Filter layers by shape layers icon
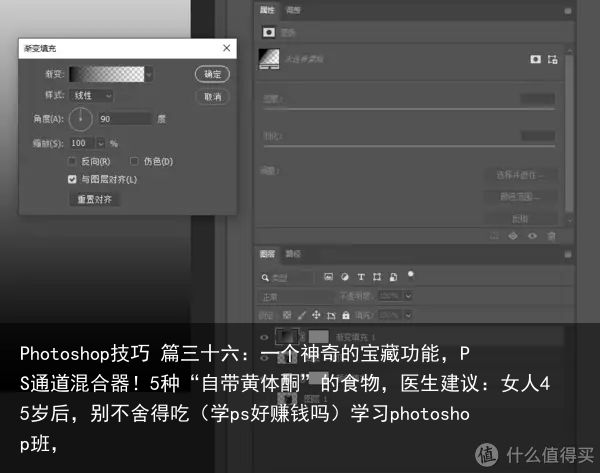Viewport: 600px width, 473px height. click(377, 277)
